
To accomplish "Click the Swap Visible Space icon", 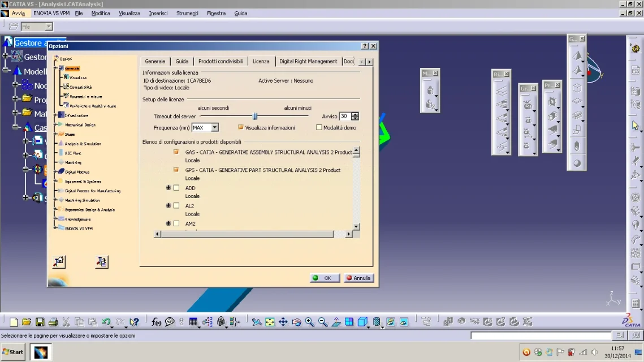I will coord(404,322).
